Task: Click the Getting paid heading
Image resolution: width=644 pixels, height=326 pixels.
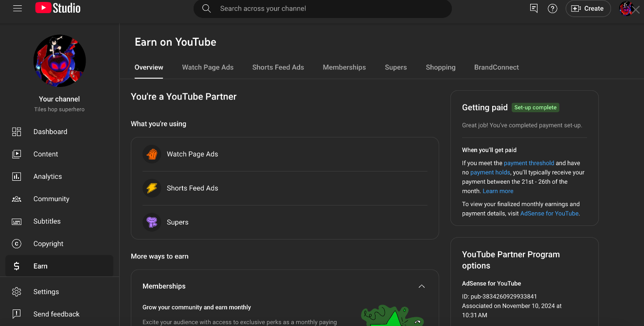Action: (485, 107)
